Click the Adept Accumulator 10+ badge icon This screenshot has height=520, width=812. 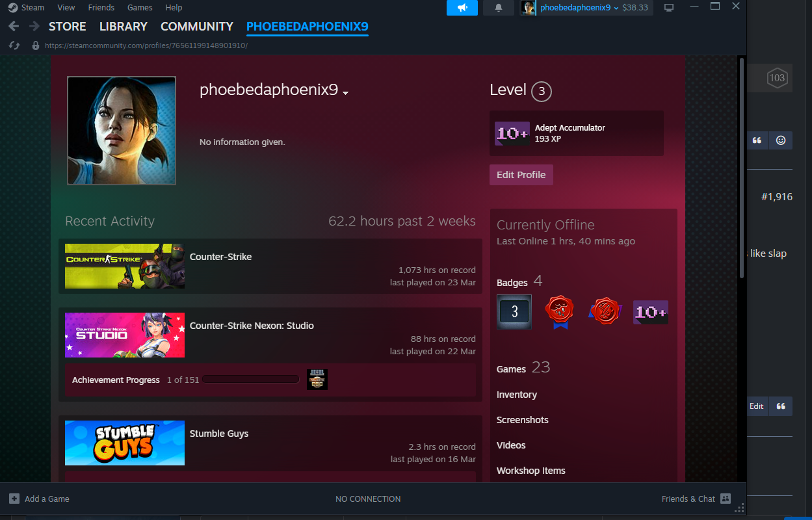512,133
